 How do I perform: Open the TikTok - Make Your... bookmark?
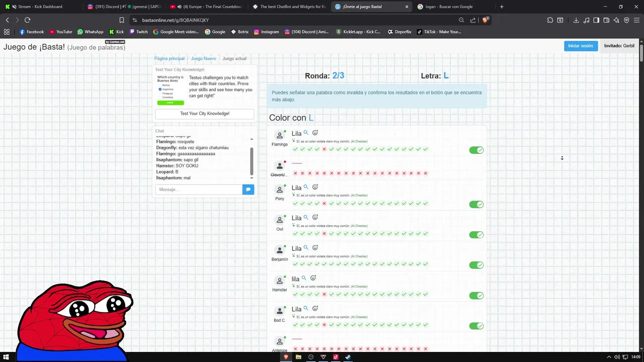(439, 32)
